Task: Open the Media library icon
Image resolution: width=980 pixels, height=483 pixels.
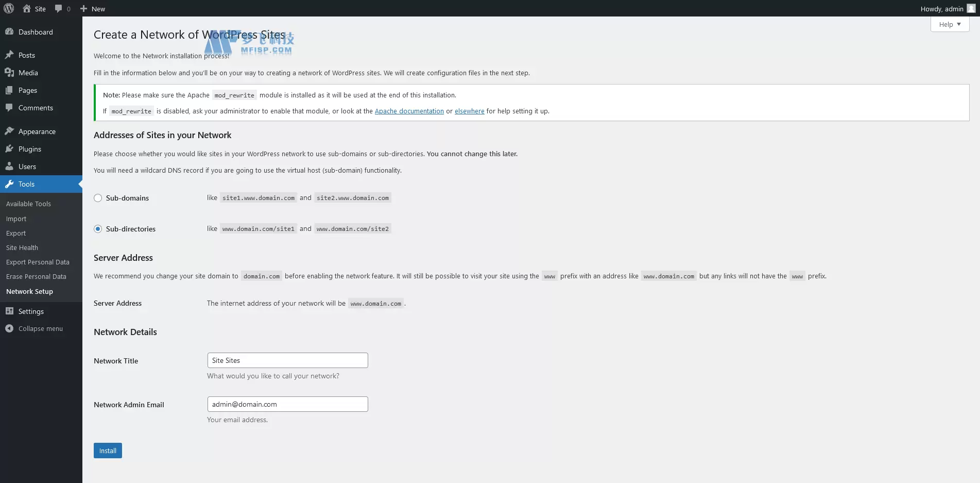Action: [9, 73]
